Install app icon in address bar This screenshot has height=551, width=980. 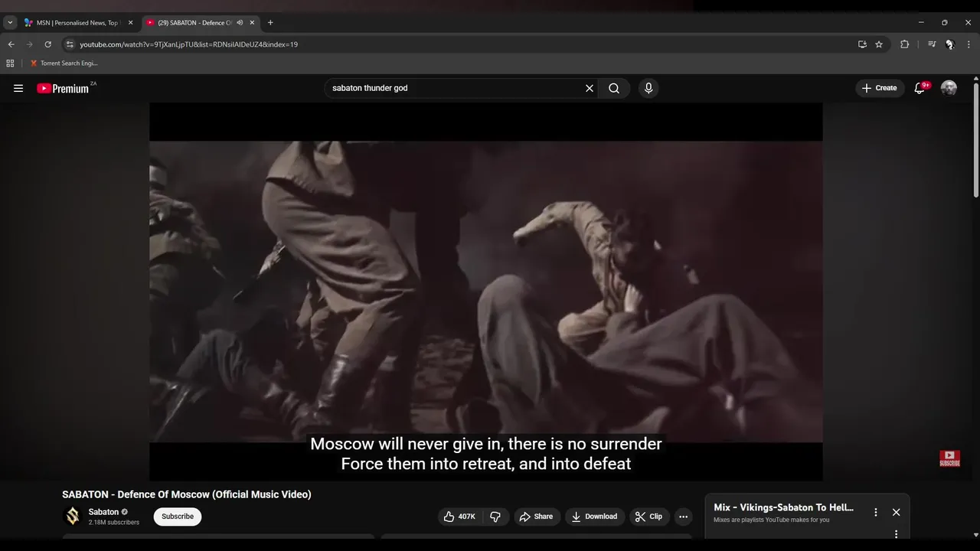coord(862,44)
